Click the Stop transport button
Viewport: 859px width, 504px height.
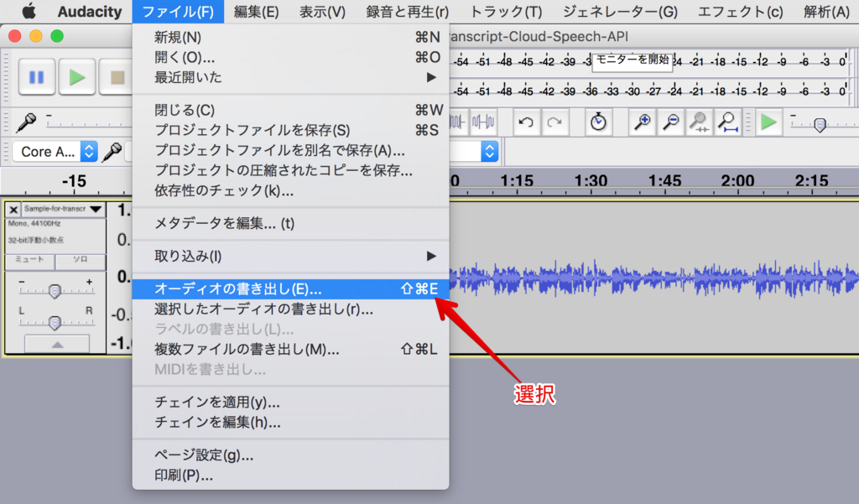[x=116, y=77]
